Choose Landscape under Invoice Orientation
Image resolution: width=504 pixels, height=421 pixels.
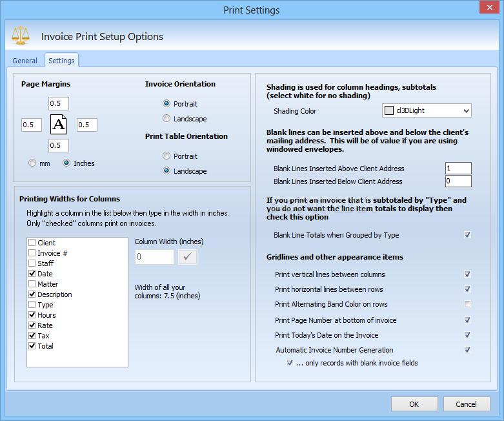click(166, 118)
